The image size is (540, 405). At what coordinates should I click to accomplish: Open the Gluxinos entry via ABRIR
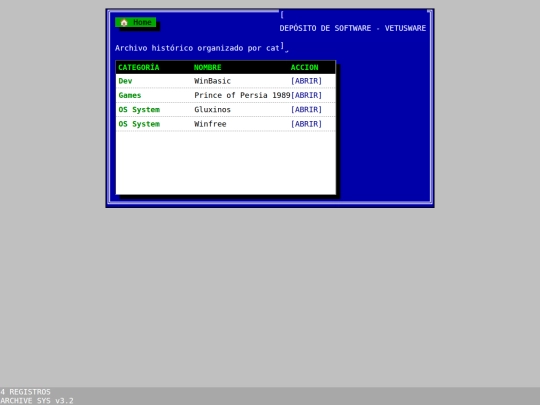[306, 110]
